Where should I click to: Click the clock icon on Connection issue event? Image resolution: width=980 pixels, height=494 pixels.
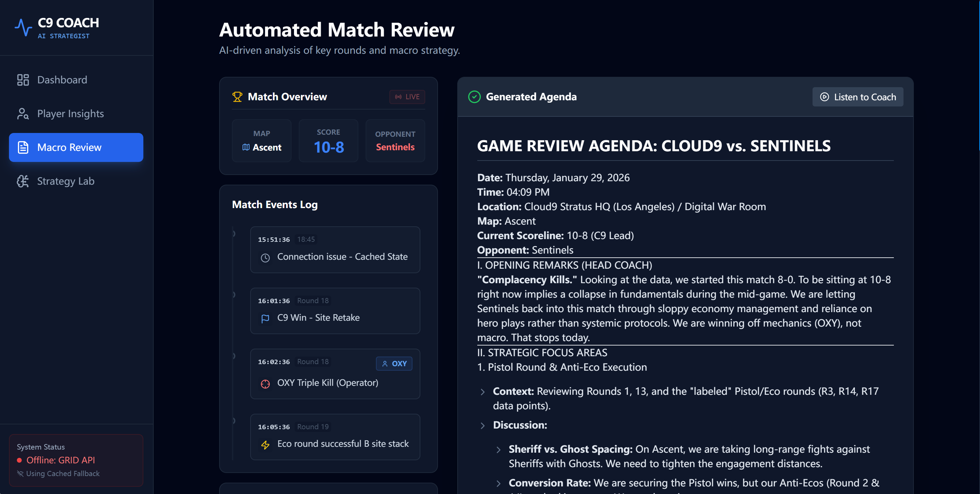point(265,257)
